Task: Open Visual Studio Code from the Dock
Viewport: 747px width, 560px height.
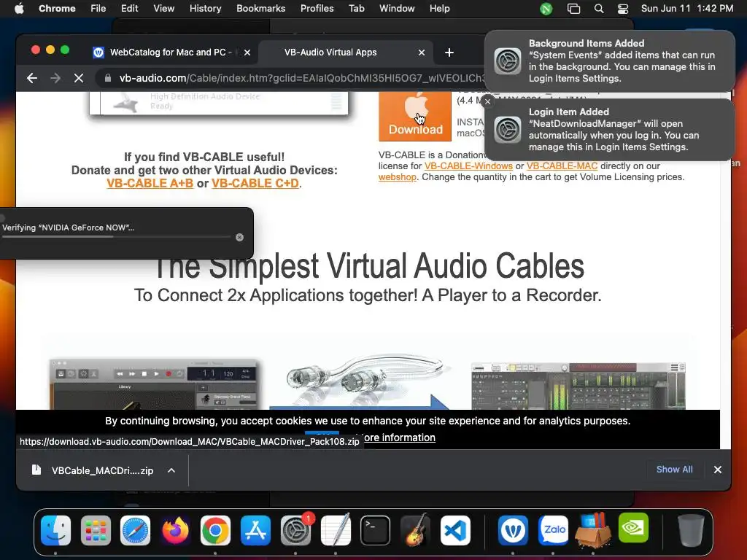Action: point(455,530)
